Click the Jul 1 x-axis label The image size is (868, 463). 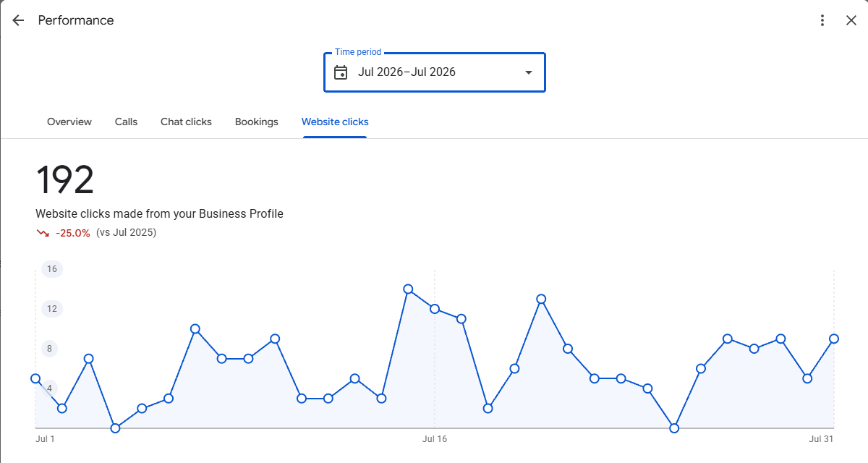click(45, 438)
